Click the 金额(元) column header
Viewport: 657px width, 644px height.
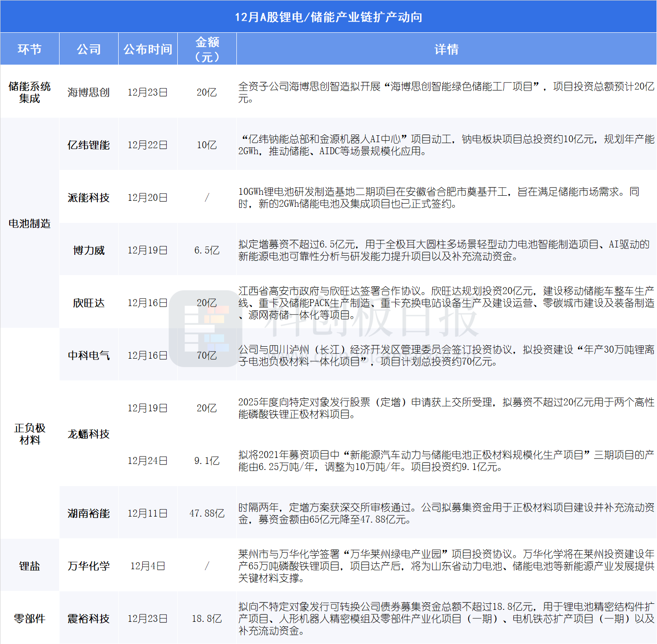click(207, 49)
